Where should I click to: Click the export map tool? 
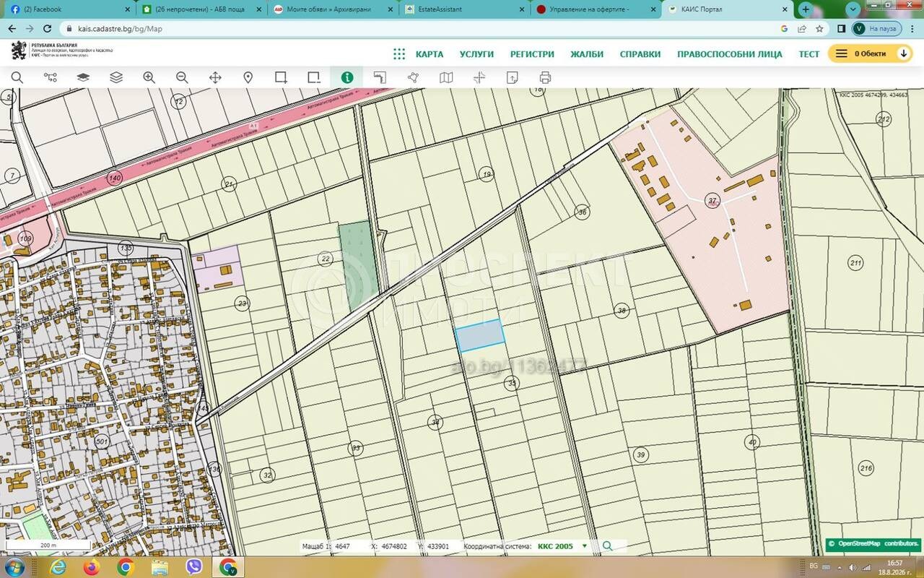513,77
